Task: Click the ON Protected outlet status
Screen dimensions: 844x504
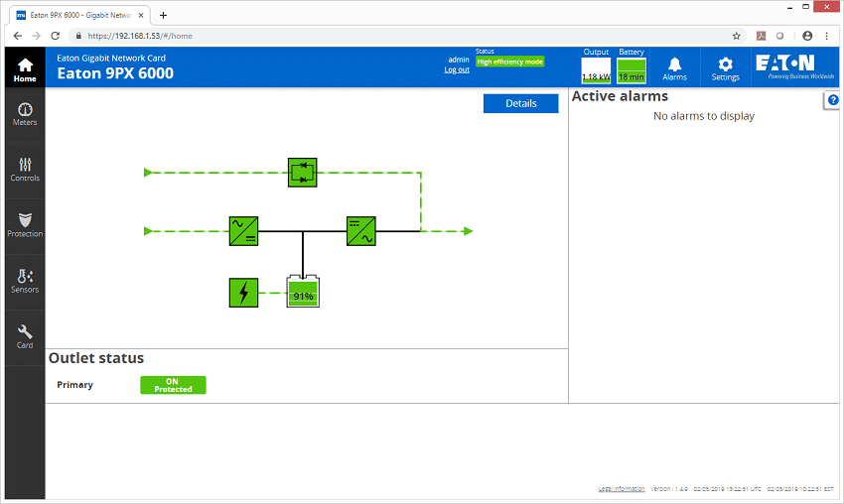Action: pos(173,385)
